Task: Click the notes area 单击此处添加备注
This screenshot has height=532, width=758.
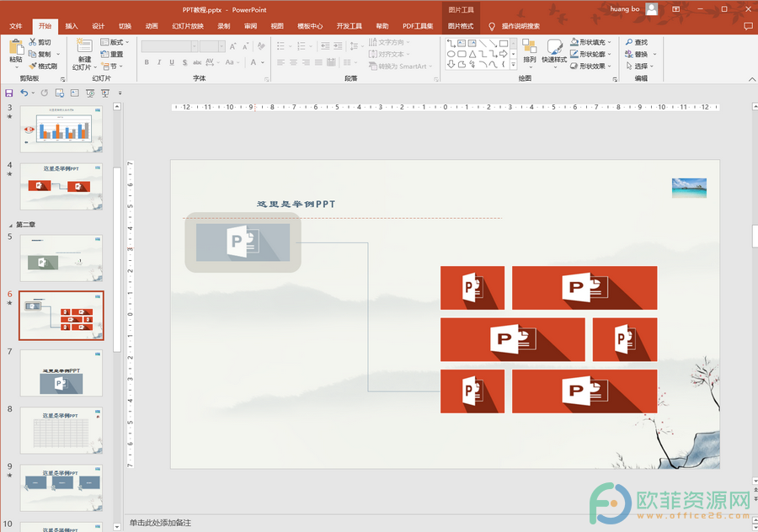Action: pyautogui.click(x=160, y=523)
